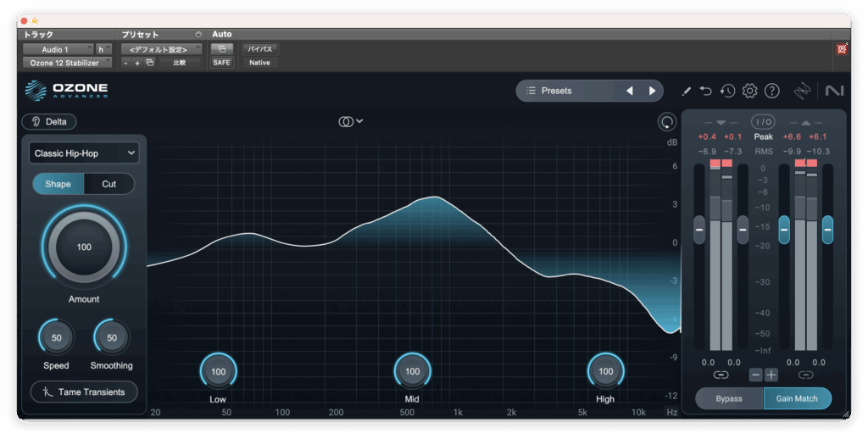The width and height of the screenshot is (868, 439).
Task: Open the Classic Hip-Hop target dropdown
Action: point(84,153)
